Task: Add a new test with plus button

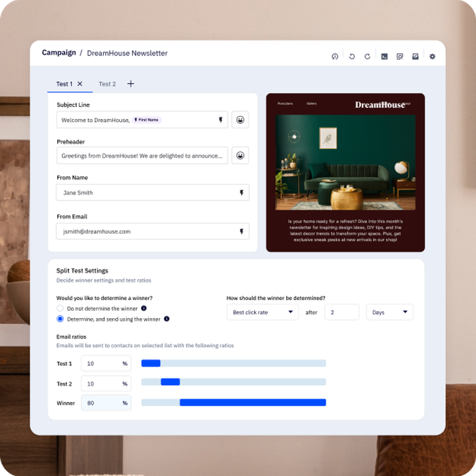Action: pos(131,84)
